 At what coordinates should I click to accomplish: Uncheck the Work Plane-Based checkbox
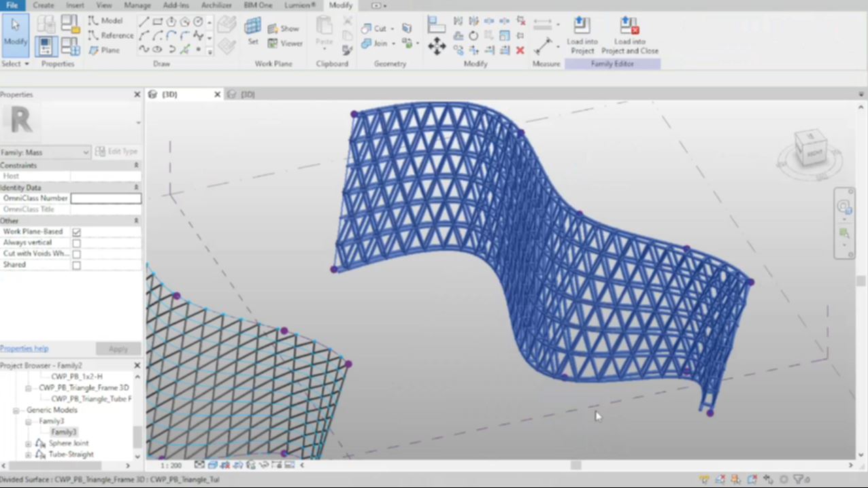[x=76, y=232]
